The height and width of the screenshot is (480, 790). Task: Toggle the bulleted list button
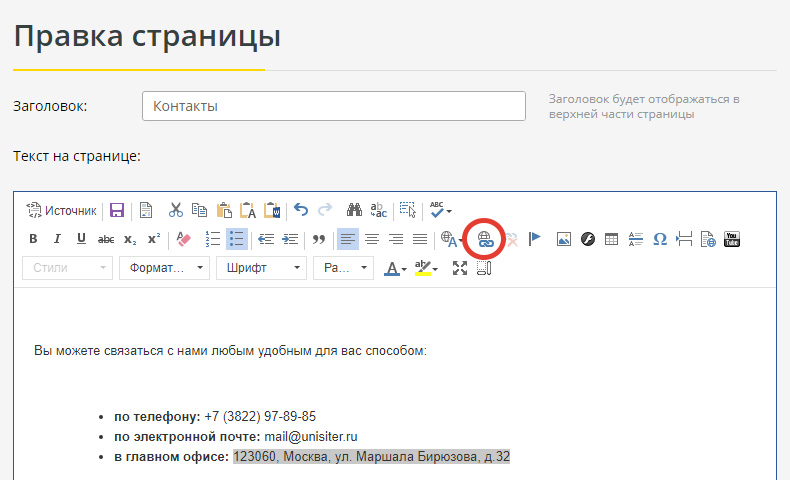(x=236, y=239)
